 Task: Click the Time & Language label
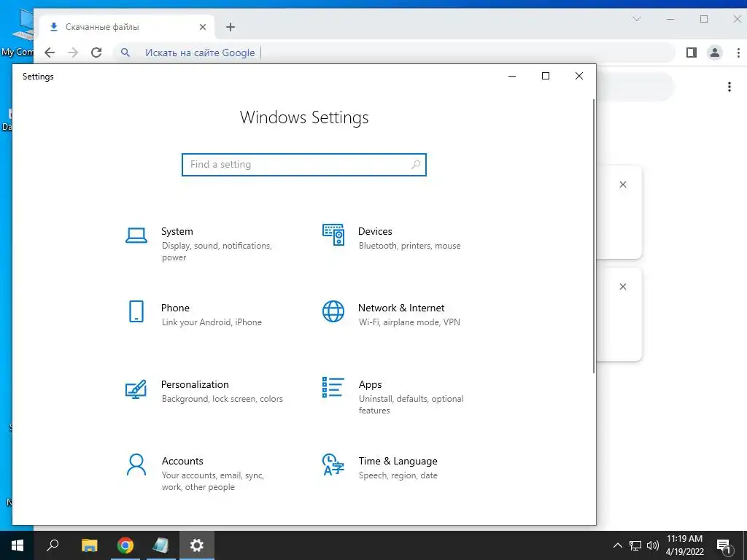[x=398, y=461]
